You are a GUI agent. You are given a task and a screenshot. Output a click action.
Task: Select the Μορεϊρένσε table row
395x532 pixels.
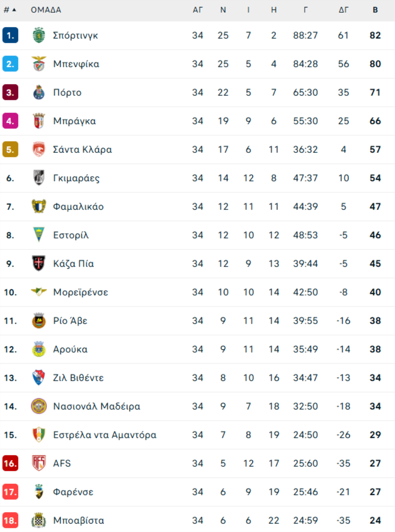click(x=197, y=292)
